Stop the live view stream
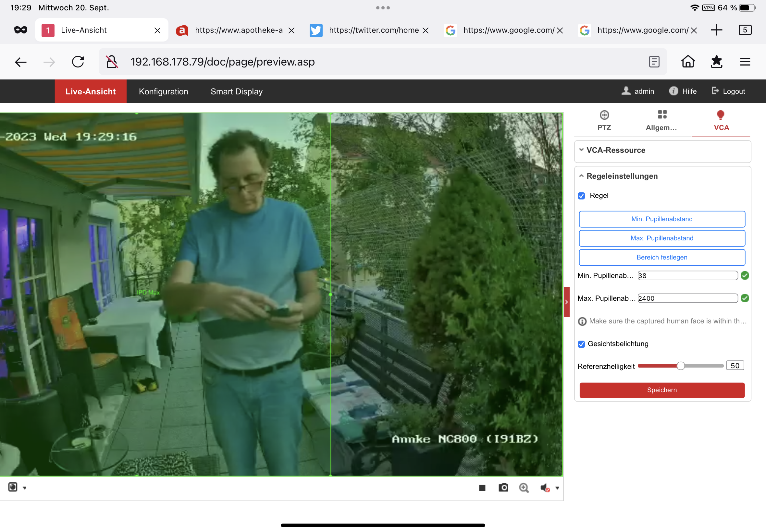766x532 pixels. click(x=482, y=488)
